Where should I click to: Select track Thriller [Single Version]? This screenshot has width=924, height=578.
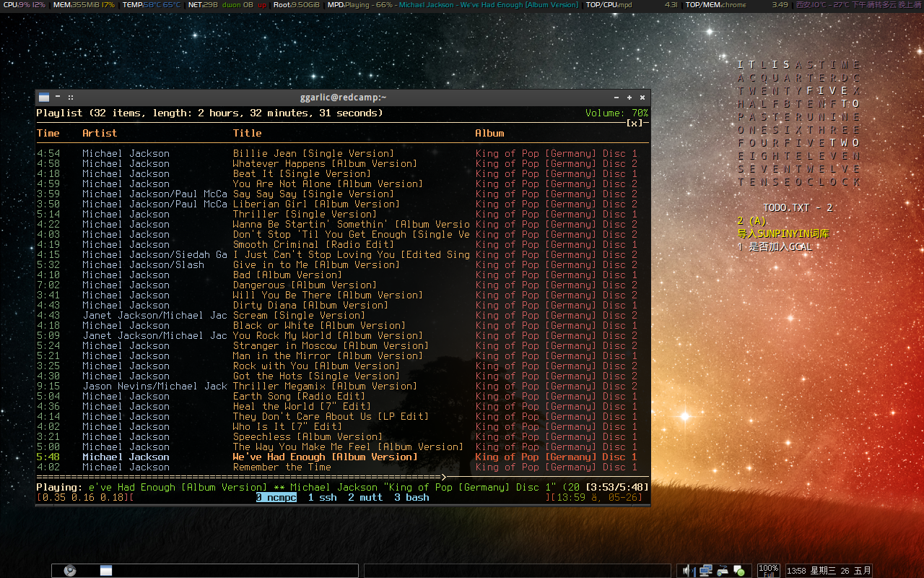coord(305,214)
